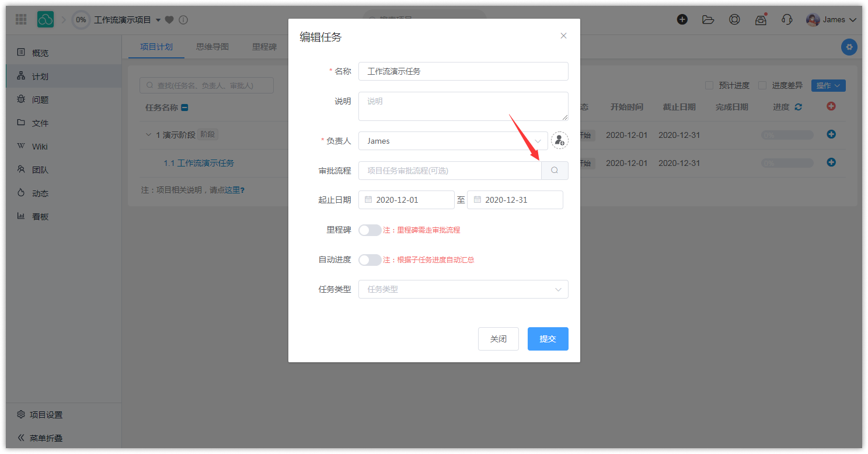Click the 关闭 button in dialog
868x454 pixels.
498,339
